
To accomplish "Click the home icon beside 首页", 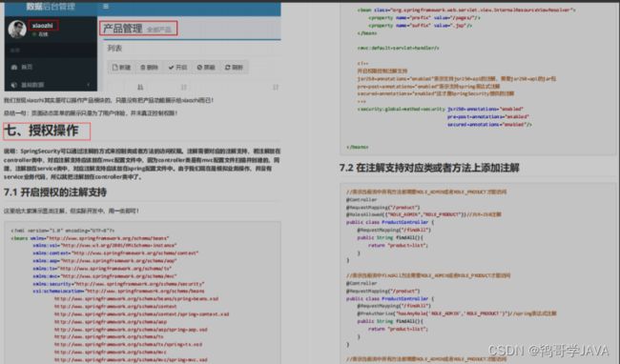I will pos(14,67).
